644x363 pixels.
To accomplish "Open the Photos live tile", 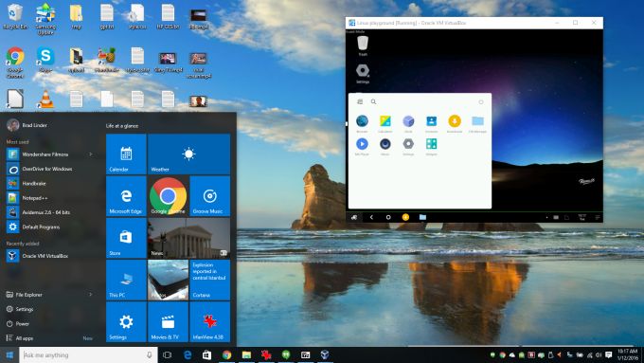I will coord(168,280).
